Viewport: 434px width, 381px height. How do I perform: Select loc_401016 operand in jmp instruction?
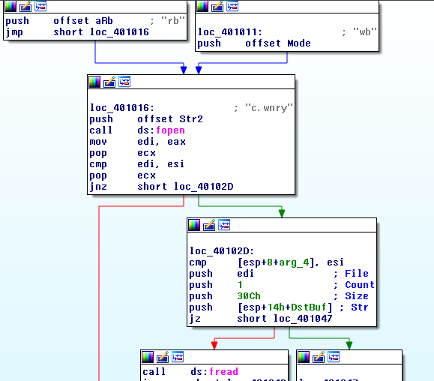coord(119,32)
